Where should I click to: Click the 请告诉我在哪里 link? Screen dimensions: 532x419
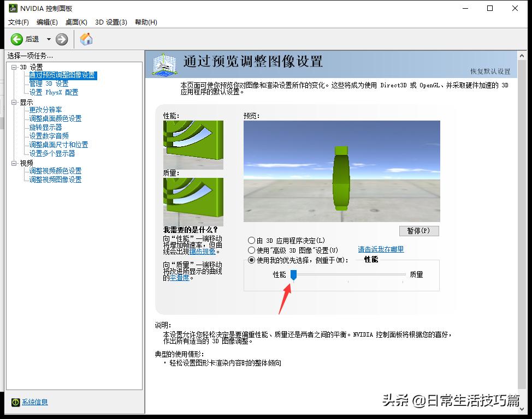coord(380,250)
